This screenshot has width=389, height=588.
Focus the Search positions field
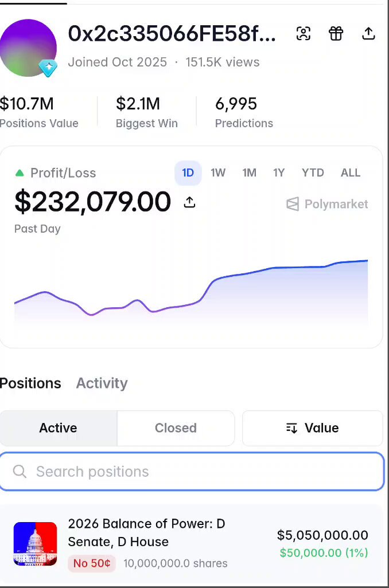pyautogui.click(x=192, y=472)
